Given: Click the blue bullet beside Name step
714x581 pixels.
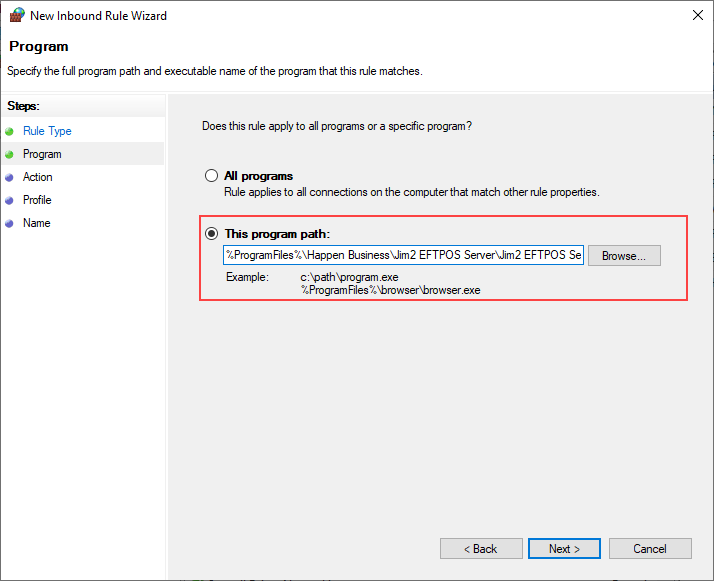Looking at the screenshot, I should (x=10, y=223).
